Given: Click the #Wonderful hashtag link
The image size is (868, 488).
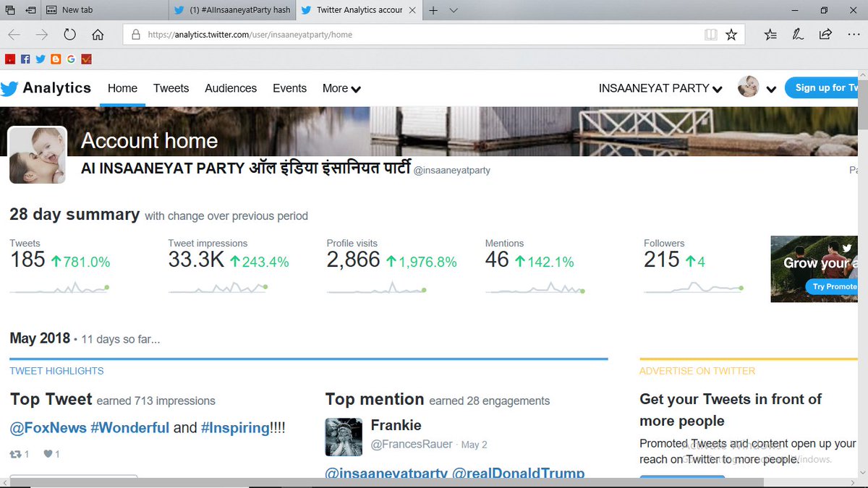Looking at the screenshot, I should (130, 428).
